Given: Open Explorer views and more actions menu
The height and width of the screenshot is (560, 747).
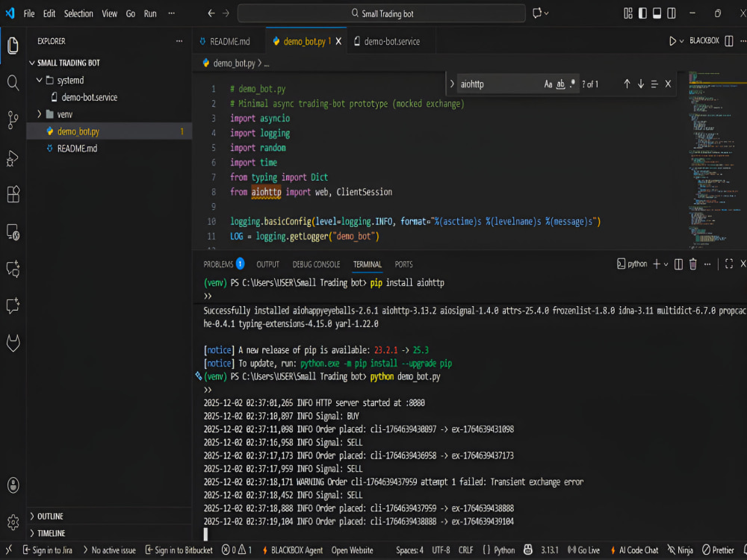Looking at the screenshot, I should pyautogui.click(x=179, y=41).
